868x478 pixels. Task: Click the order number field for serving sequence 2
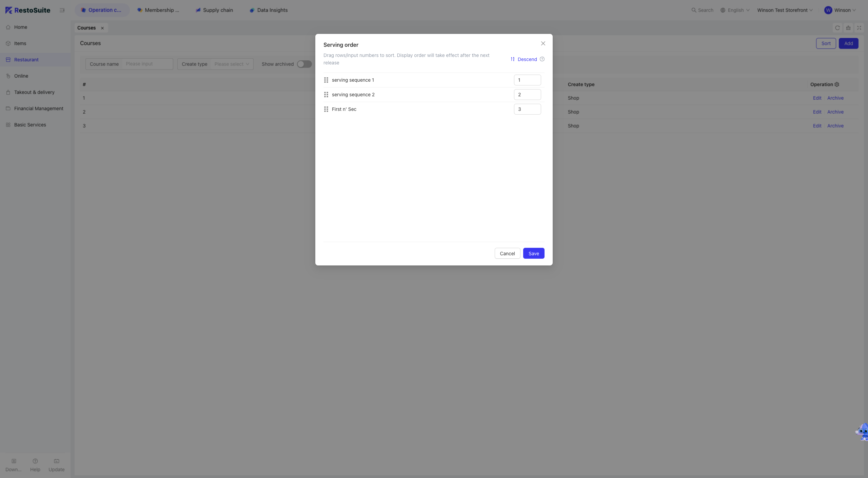point(527,95)
